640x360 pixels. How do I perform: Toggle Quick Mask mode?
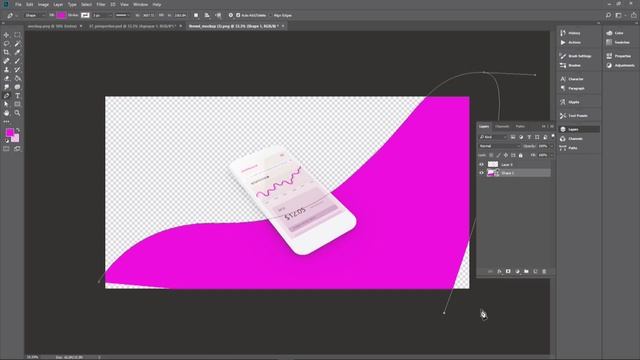7,149
